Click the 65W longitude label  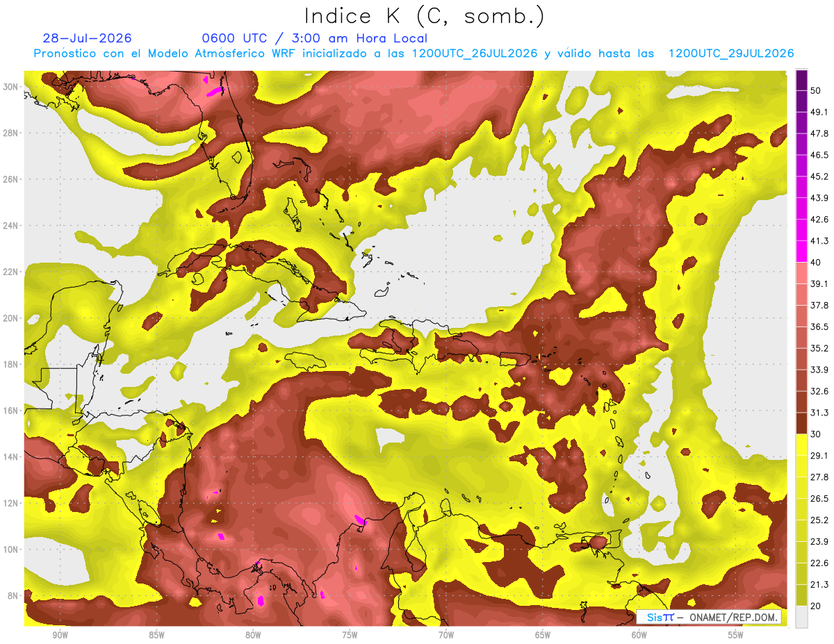[x=543, y=635]
